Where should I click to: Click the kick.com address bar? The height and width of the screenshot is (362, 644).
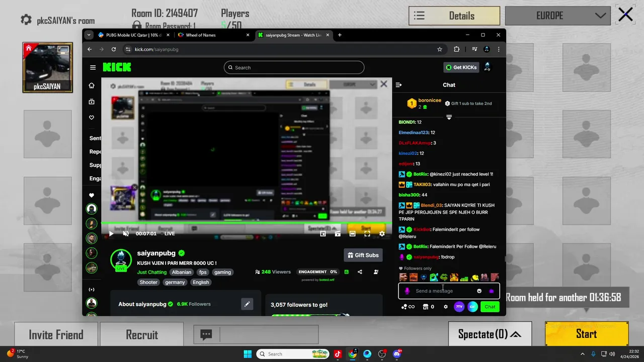[285, 49]
